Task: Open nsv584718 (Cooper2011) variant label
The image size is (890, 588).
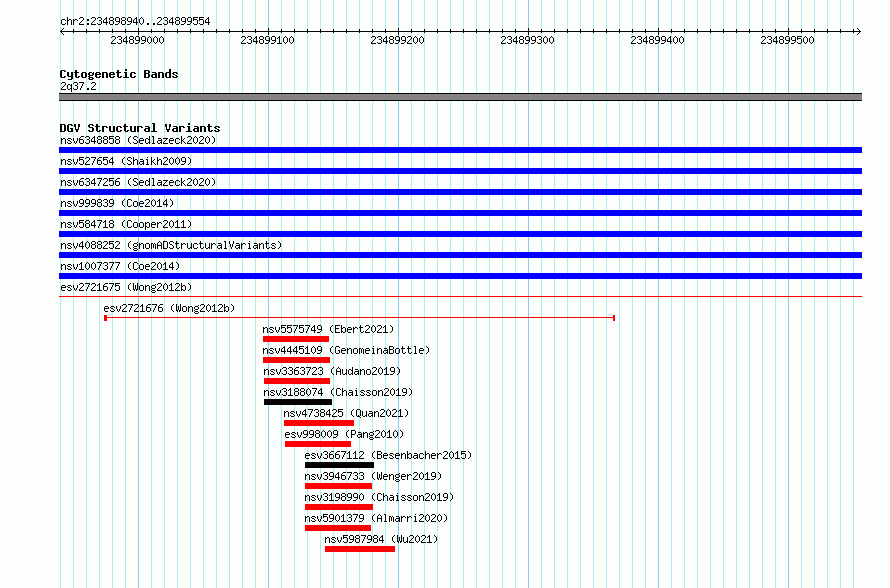Action: pos(126,224)
